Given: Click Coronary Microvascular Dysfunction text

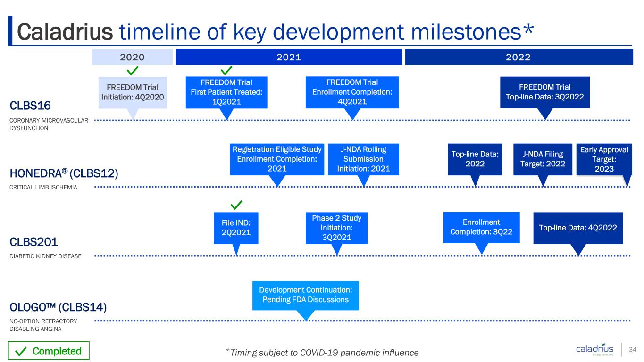Looking at the screenshot, I should click(x=49, y=124).
